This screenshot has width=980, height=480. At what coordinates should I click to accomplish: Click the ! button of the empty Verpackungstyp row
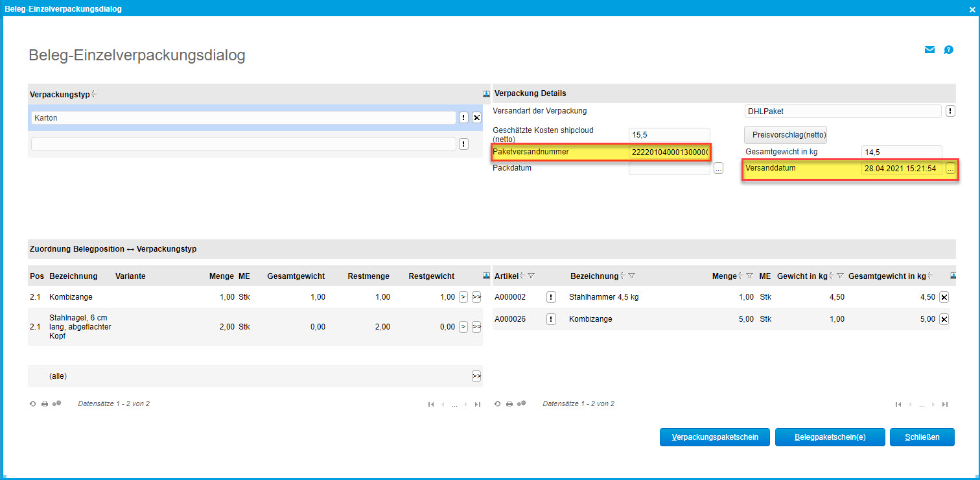point(463,144)
